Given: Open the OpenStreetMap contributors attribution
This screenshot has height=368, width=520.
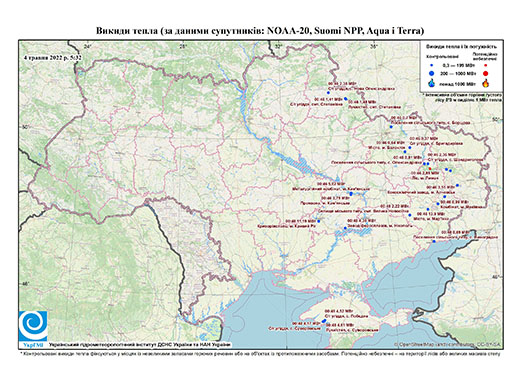Looking at the screenshot, I should coord(447,344).
